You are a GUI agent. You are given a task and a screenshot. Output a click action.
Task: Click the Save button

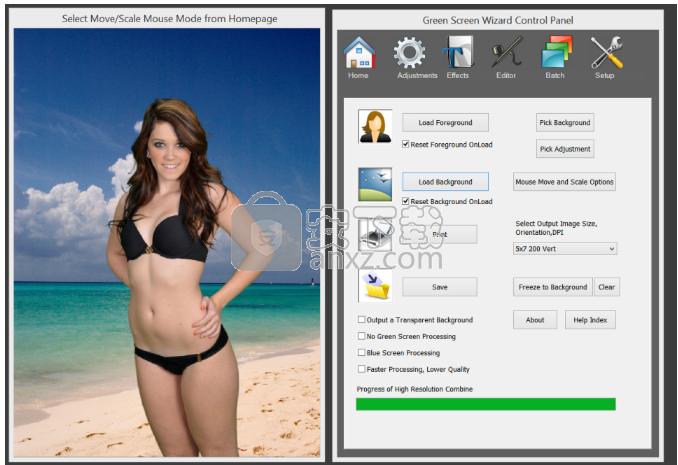point(440,287)
